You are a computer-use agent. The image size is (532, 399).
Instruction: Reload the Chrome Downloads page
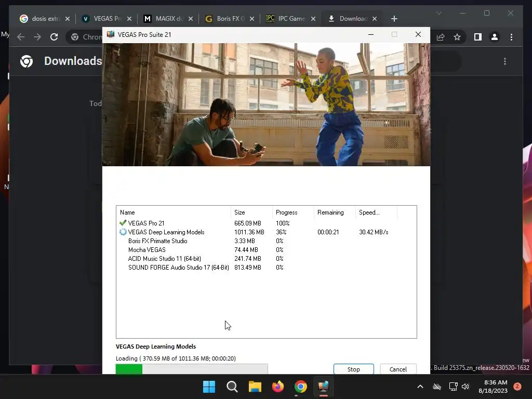pos(54,37)
